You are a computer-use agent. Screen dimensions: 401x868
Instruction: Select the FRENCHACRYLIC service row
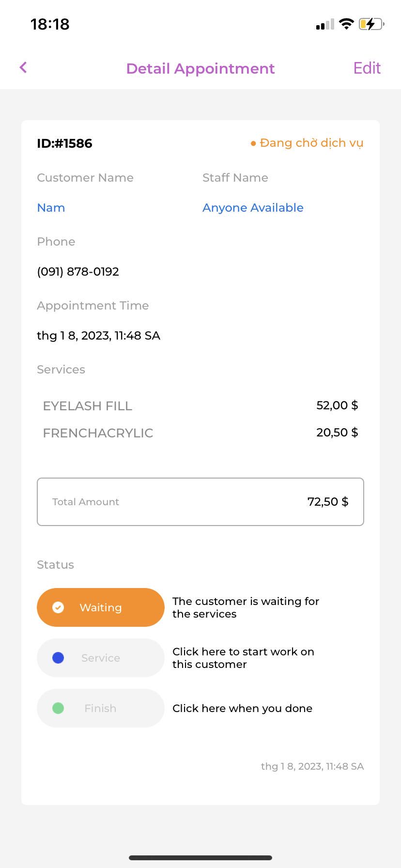[200, 433]
